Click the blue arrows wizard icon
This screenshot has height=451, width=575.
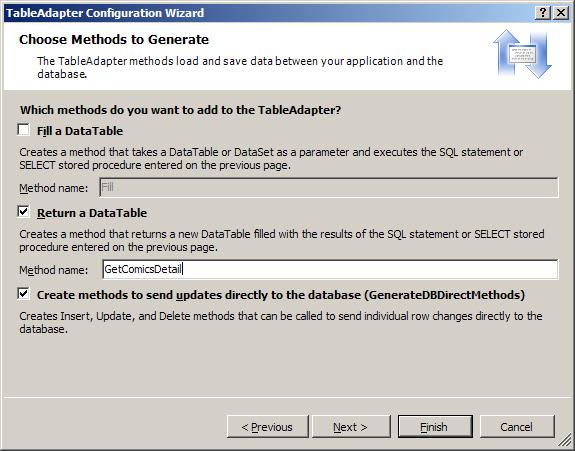pos(522,54)
